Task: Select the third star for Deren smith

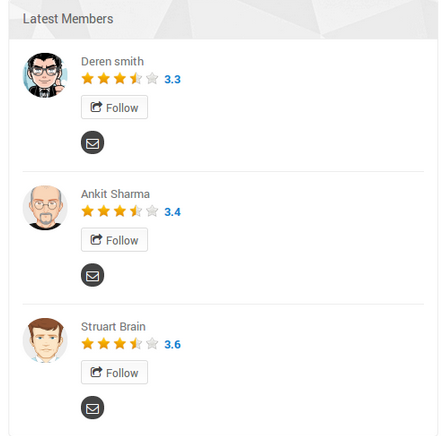Action: point(120,79)
